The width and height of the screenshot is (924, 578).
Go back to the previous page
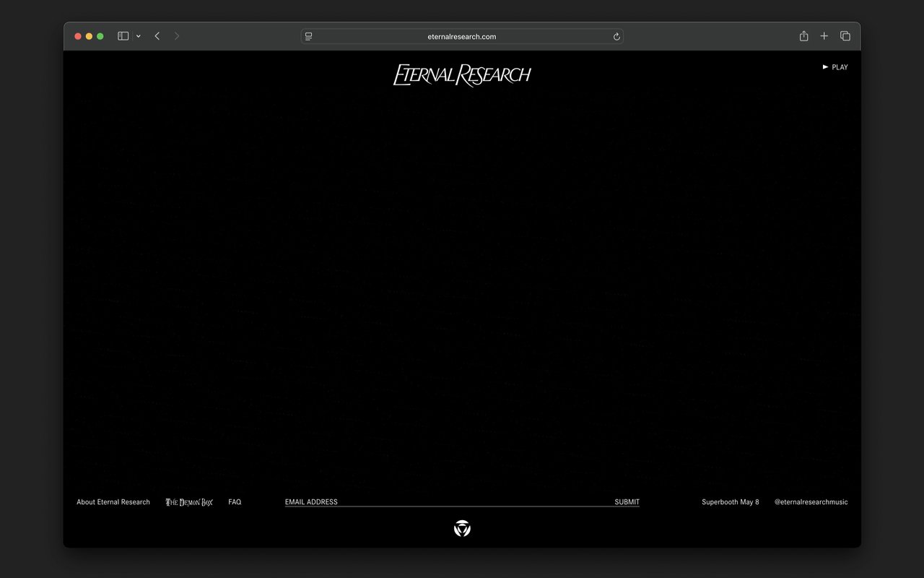click(x=157, y=36)
